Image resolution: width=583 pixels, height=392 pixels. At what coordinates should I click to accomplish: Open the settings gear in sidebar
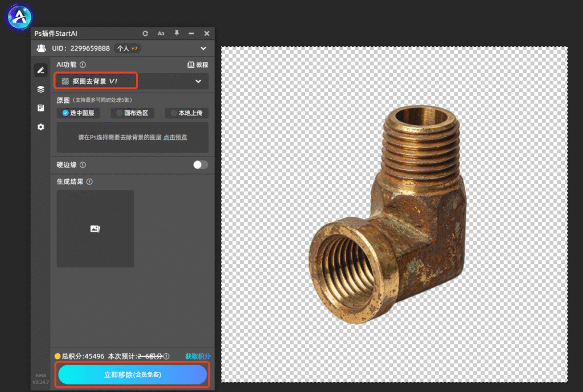40,127
